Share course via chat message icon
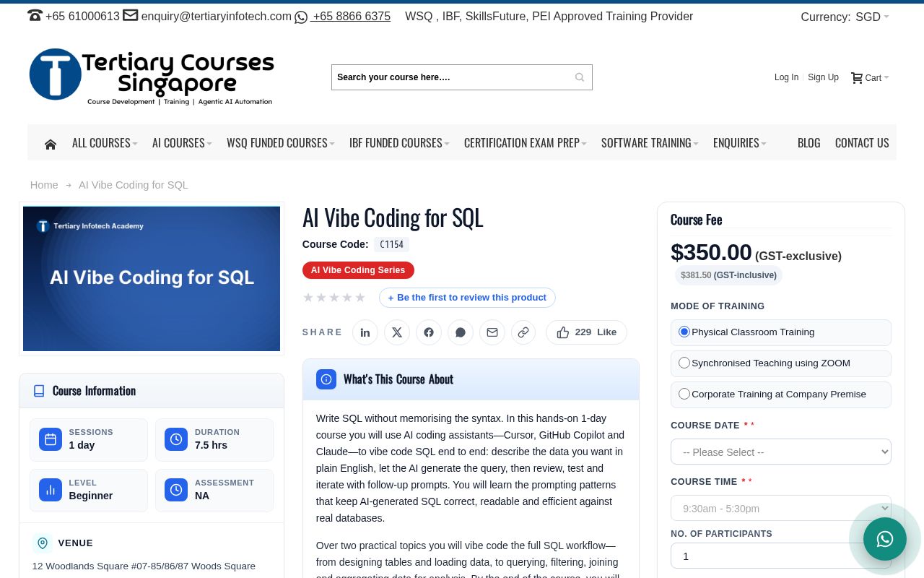The width and height of the screenshot is (924, 578). 461,332
